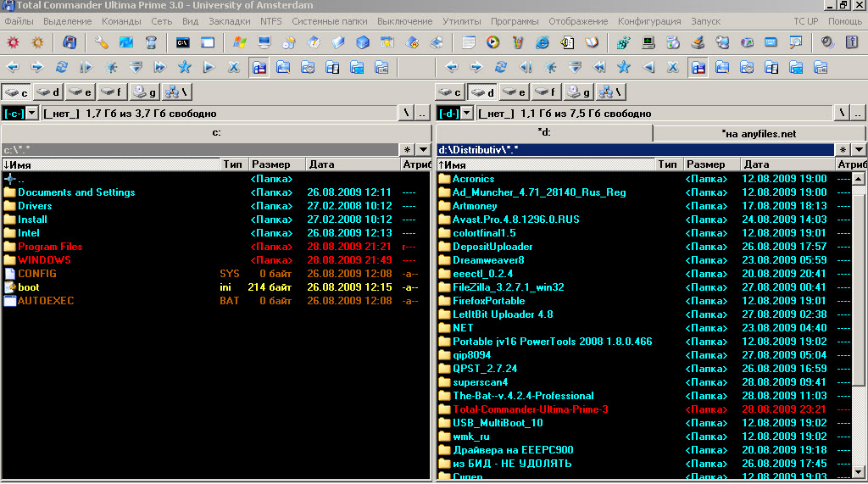868x484 pixels.
Task: Go back using left panel's back arrow
Action: pos(13,68)
